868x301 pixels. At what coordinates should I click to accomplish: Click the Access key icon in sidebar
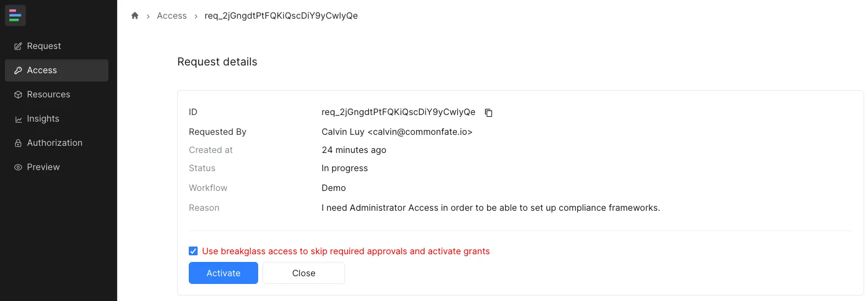pyautogui.click(x=18, y=70)
